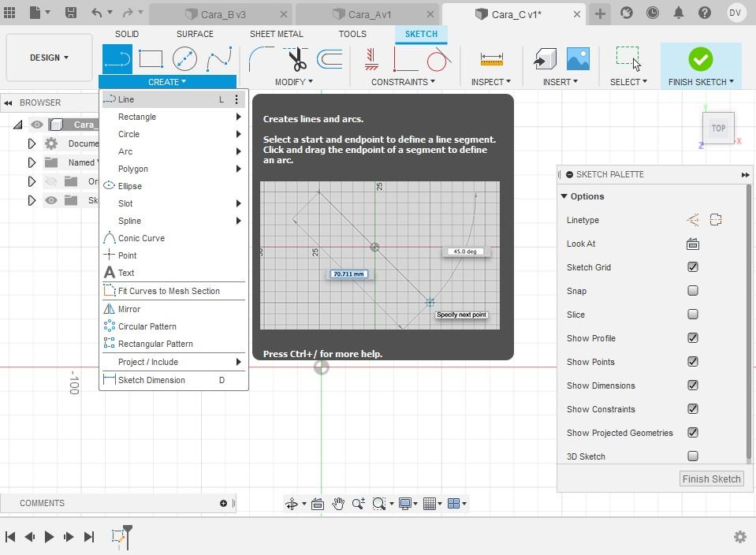Select the Offset tool icon
The width and height of the screenshot is (756, 555).
[330, 59]
